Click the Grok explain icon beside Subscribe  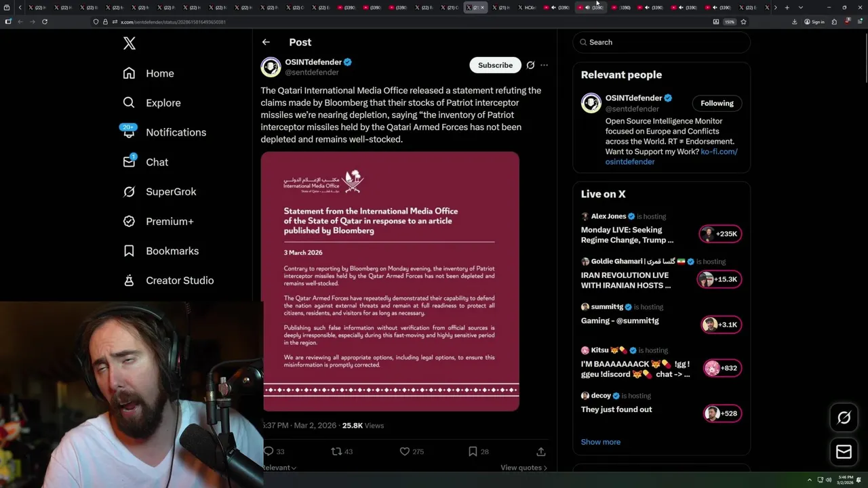530,65
